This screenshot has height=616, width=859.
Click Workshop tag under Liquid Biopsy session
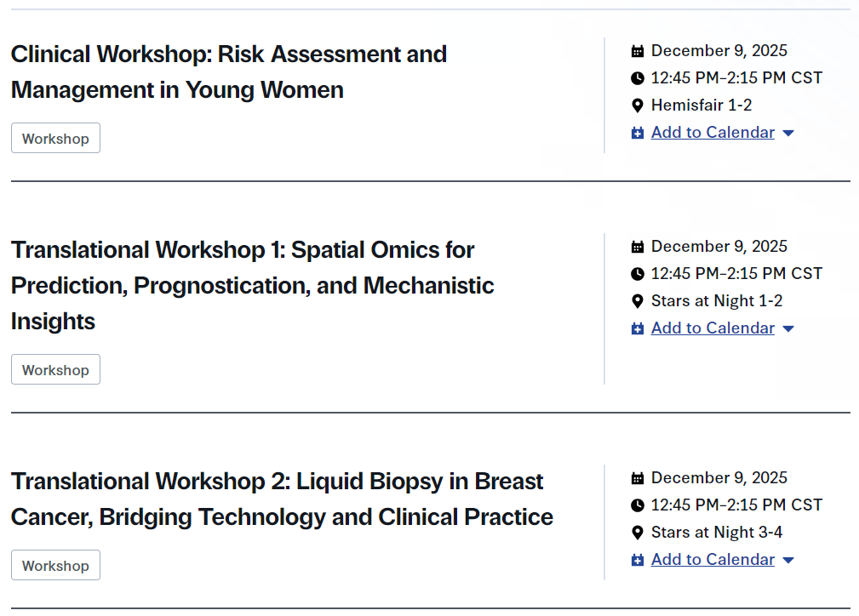point(55,566)
